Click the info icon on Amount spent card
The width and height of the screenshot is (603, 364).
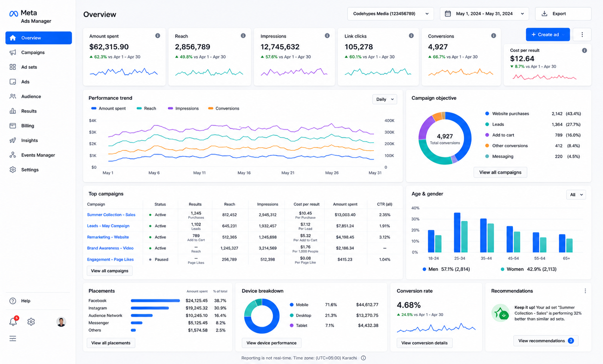158,36
